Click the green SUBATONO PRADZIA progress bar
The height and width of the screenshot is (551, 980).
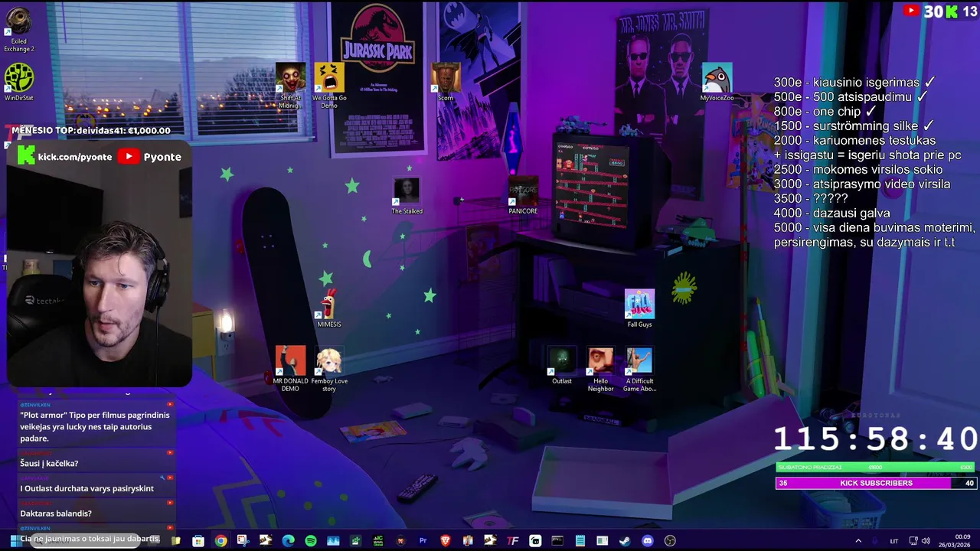pos(876,467)
